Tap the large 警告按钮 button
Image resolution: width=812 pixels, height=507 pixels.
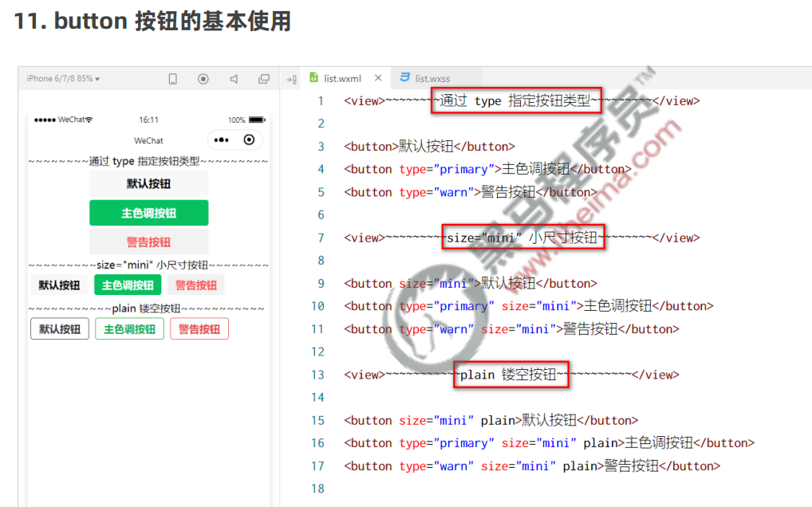click(x=148, y=242)
